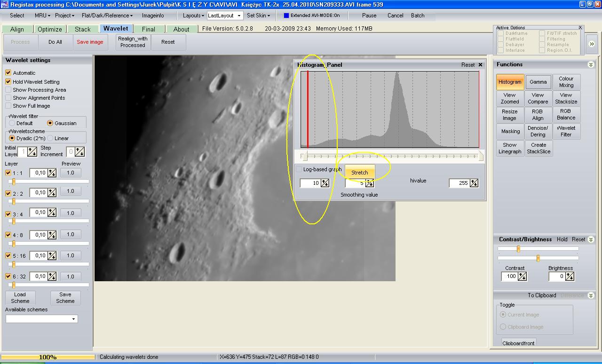This screenshot has width=602, height=364.
Task: Select View Zoomed function
Action: coord(510,98)
